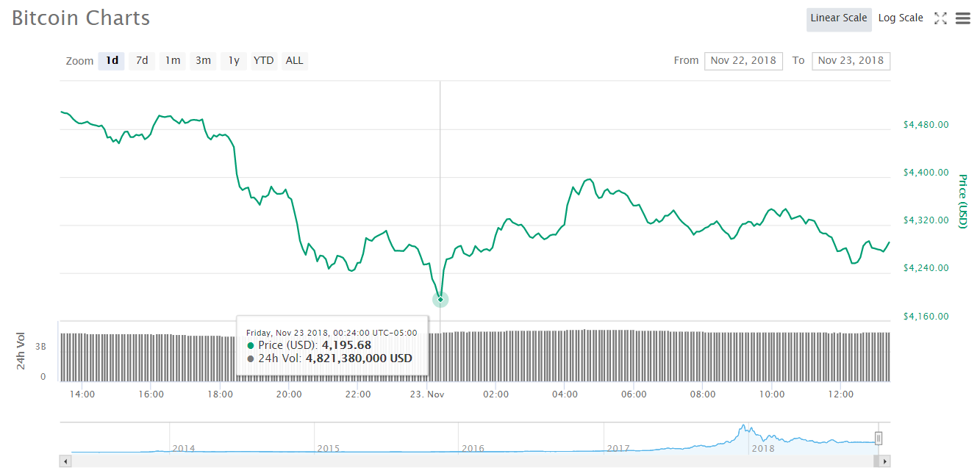Switch to Log Scale
The height and width of the screenshot is (476, 980).
[x=901, y=18]
